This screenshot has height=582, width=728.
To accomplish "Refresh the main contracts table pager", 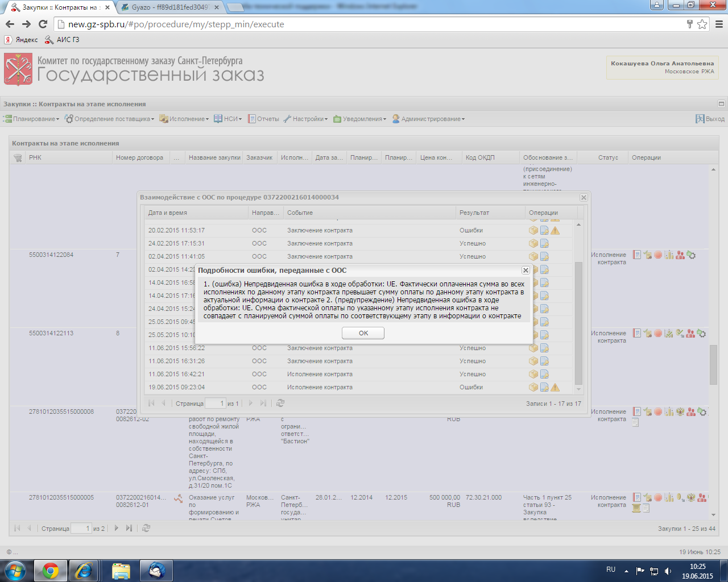I will (x=146, y=529).
